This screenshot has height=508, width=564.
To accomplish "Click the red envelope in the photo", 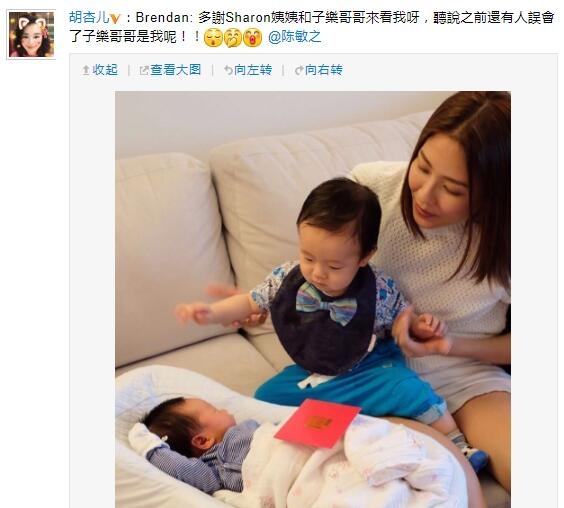I will pyautogui.click(x=317, y=423).
